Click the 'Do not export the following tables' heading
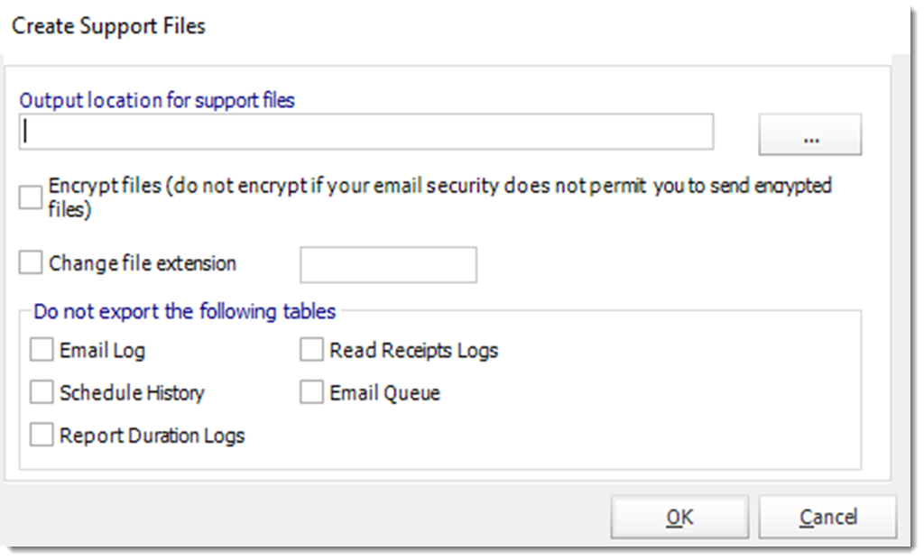Screen dimensions: 924x560 click(x=184, y=311)
